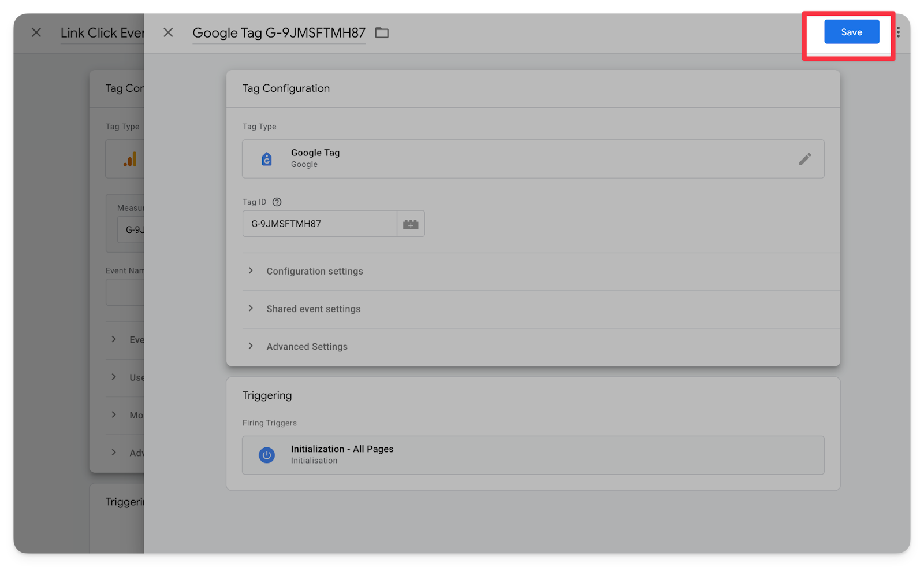Expand Shared event settings section

313,309
